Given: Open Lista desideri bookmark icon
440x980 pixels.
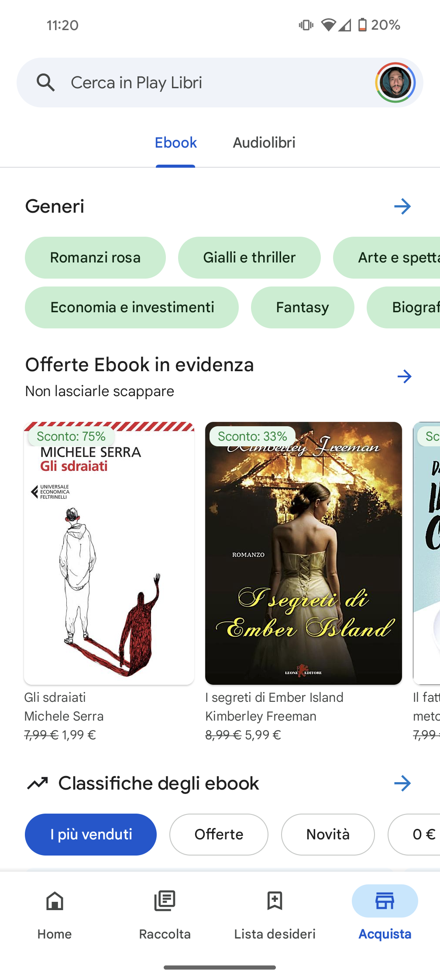Looking at the screenshot, I should pos(275,901).
